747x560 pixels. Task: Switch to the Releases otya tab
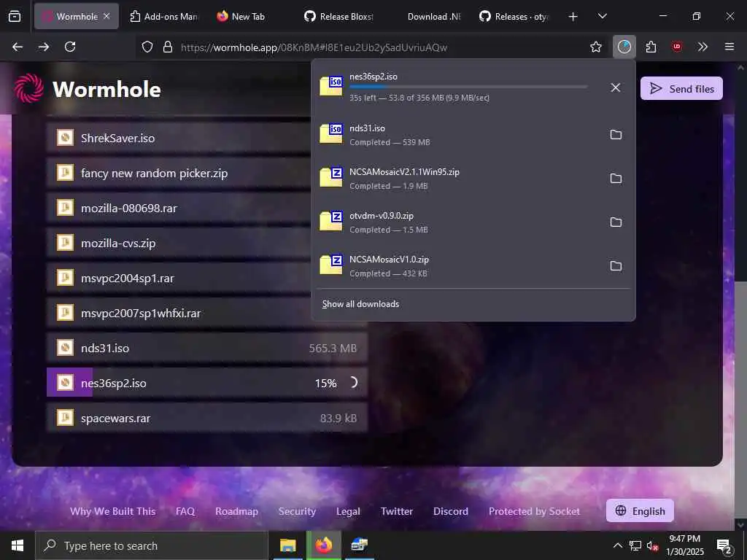click(514, 16)
